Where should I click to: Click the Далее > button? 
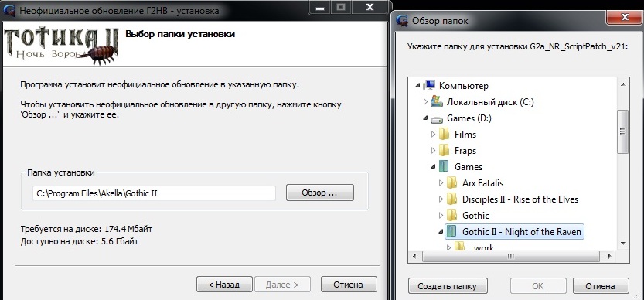coord(282,285)
